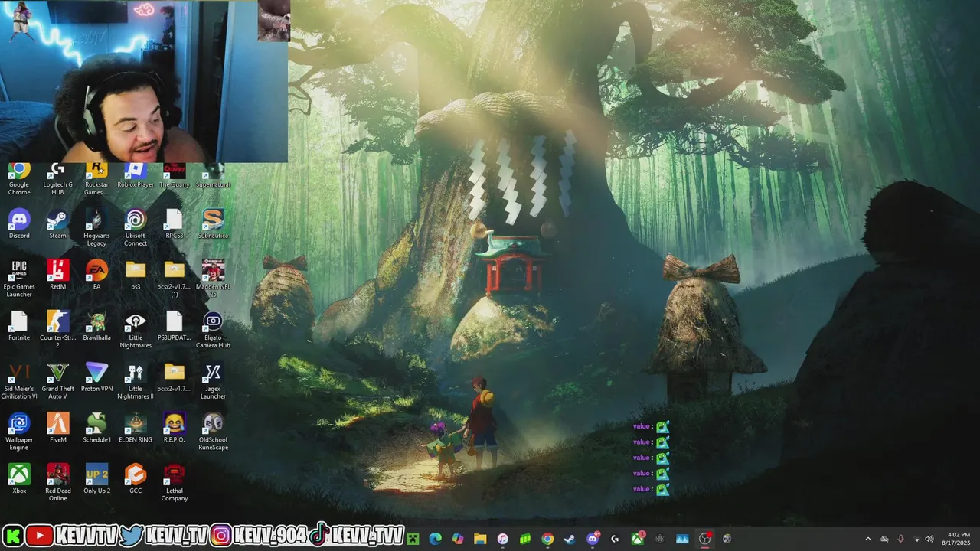This screenshot has height=551, width=980.
Task: Launch OldSchool RuneScape shortcut
Action: pos(213,432)
